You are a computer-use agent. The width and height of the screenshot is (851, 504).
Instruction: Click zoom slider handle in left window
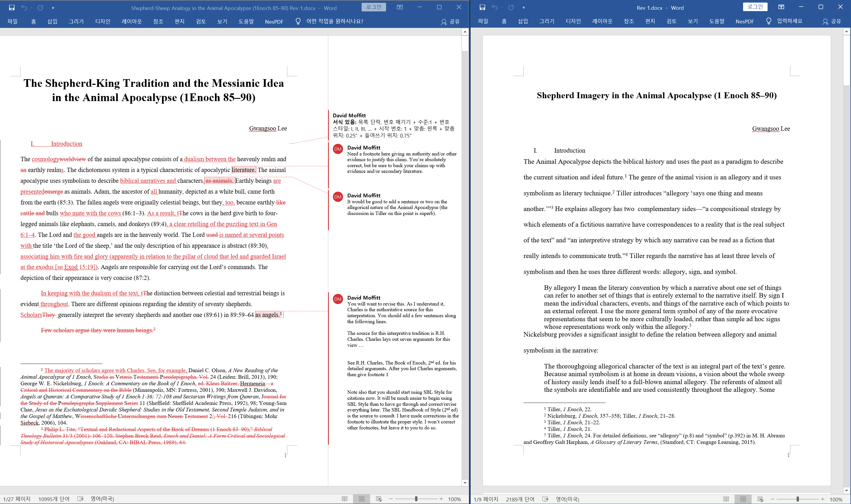coord(416,499)
